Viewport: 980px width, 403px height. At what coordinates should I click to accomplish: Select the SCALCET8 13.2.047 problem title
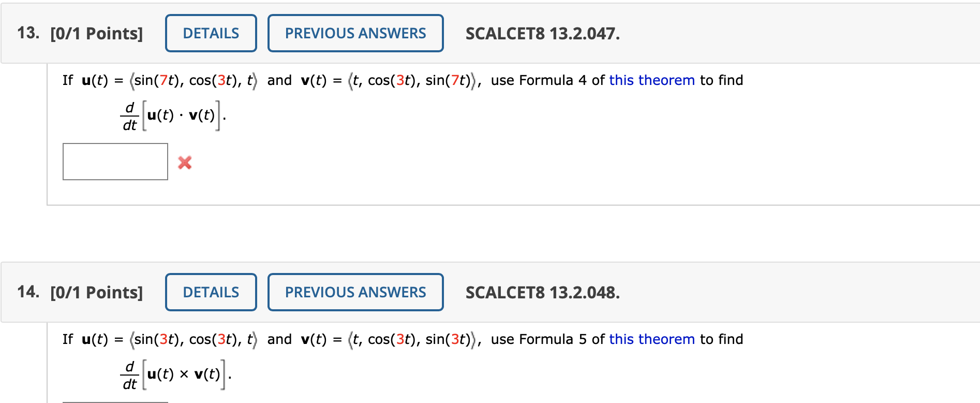(542, 33)
